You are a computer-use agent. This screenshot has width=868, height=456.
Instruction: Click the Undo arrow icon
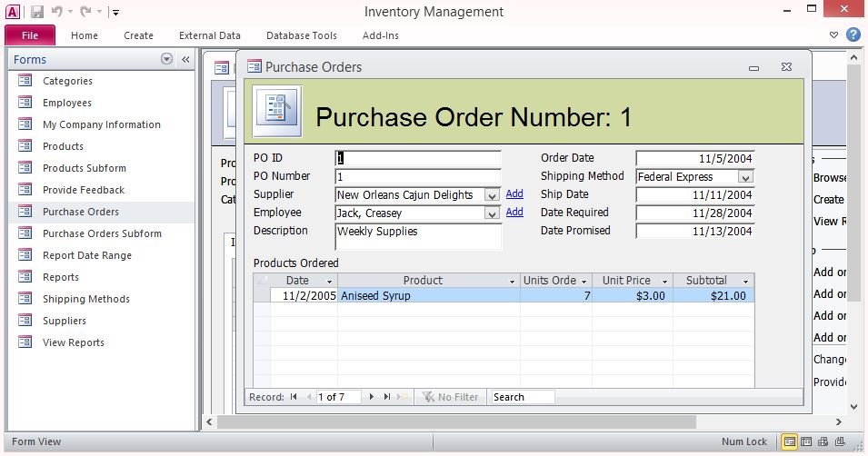pyautogui.click(x=57, y=12)
